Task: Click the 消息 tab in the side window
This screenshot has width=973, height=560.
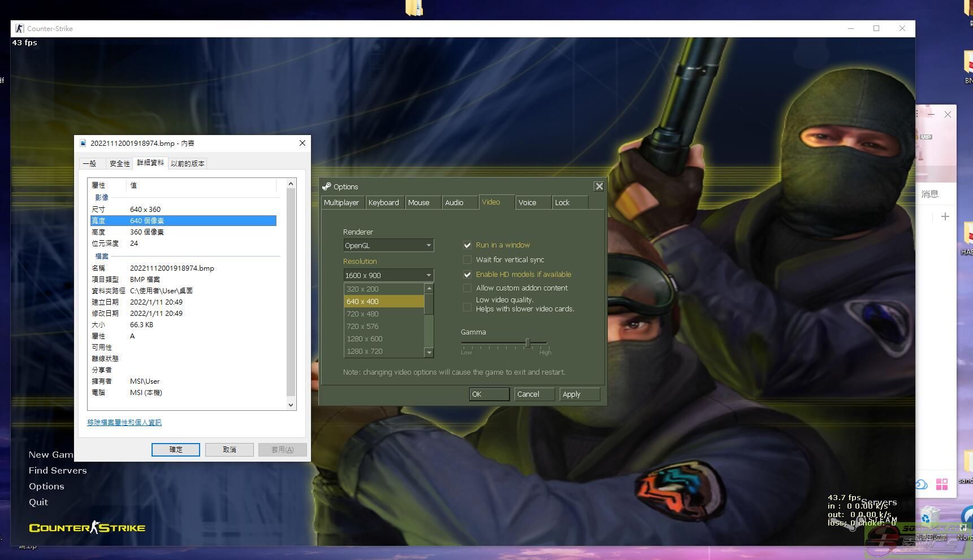Action: tap(929, 194)
